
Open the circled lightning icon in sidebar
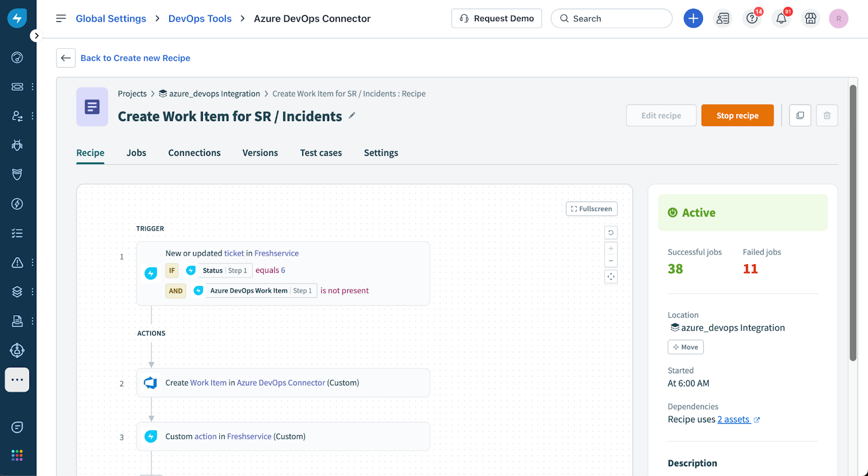[17, 204]
